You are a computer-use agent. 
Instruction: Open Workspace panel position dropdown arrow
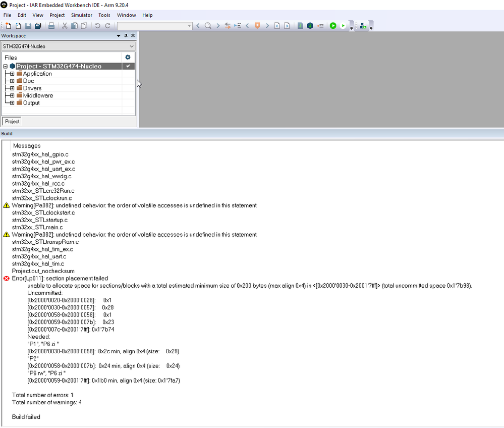pos(119,36)
